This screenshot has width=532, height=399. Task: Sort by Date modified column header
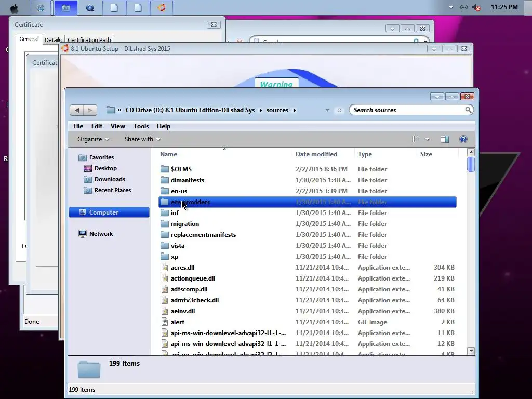click(323, 154)
